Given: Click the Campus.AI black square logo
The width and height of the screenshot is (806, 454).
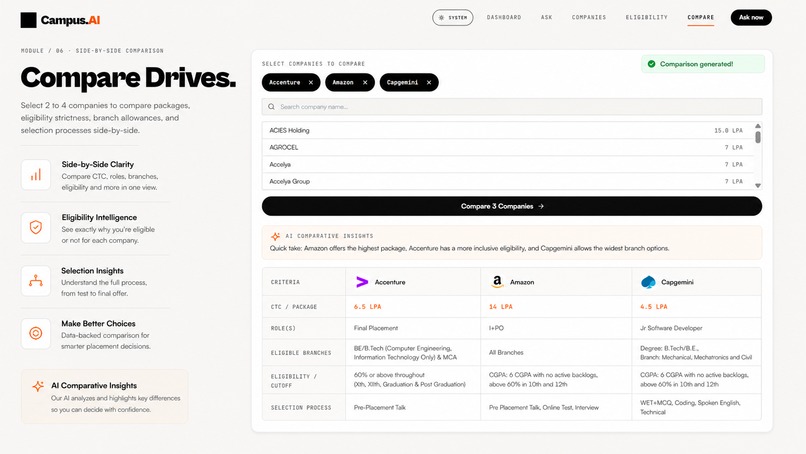Looking at the screenshot, I should 28,20.
